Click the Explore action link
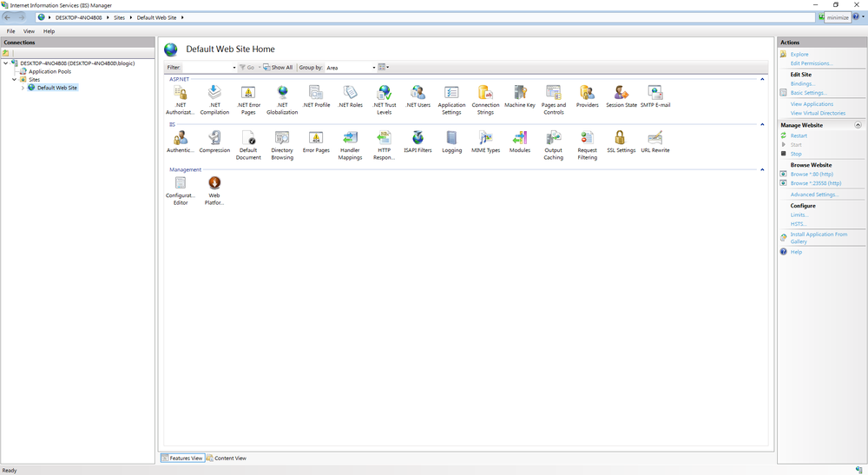The image size is (868, 475). (x=799, y=54)
